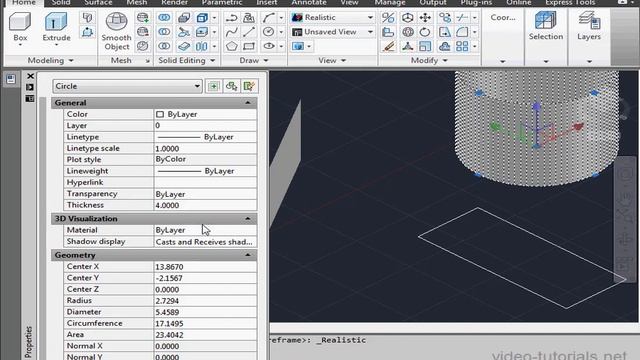Select the Trim tool in Modify panel
The width and height of the screenshot is (640, 360).
click(x=462, y=18)
